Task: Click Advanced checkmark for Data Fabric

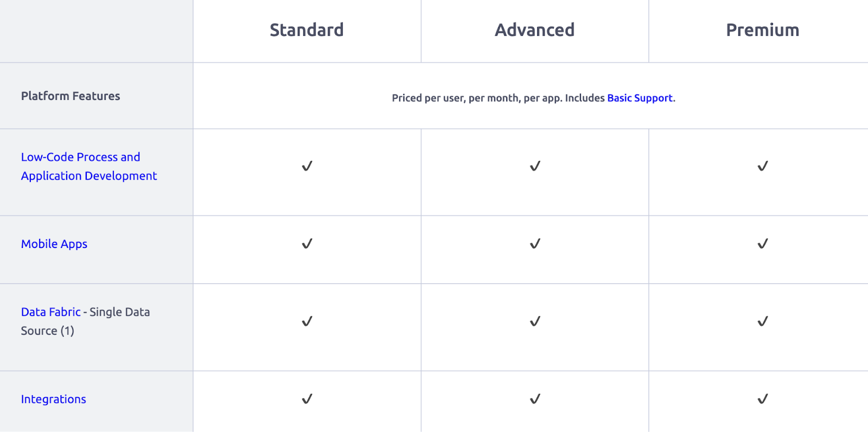Action: pyautogui.click(x=535, y=321)
